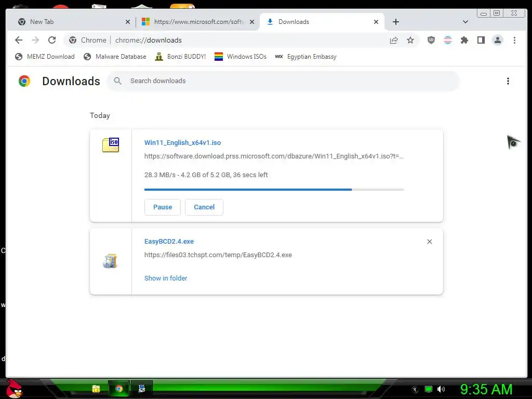Toggle the side panel icon

(481, 40)
